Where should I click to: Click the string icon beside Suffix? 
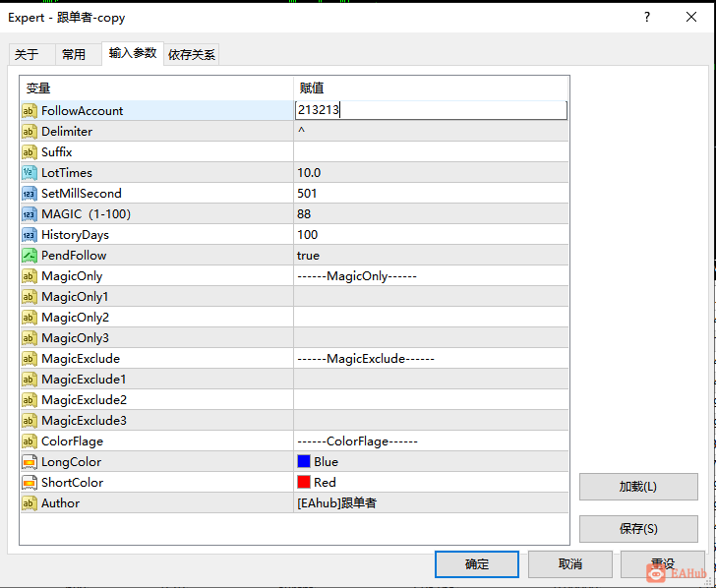coord(30,152)
